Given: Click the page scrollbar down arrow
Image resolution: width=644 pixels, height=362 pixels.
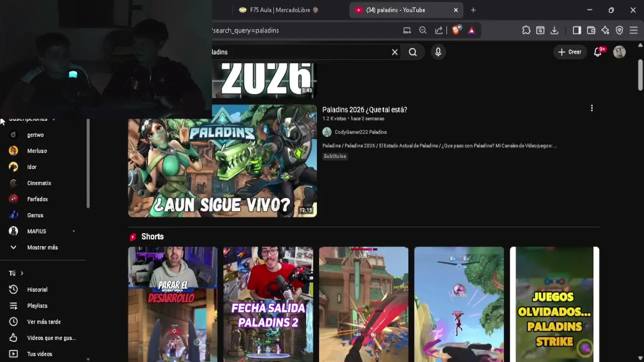Looking at the screenshot, I should (x=640, y=358).
